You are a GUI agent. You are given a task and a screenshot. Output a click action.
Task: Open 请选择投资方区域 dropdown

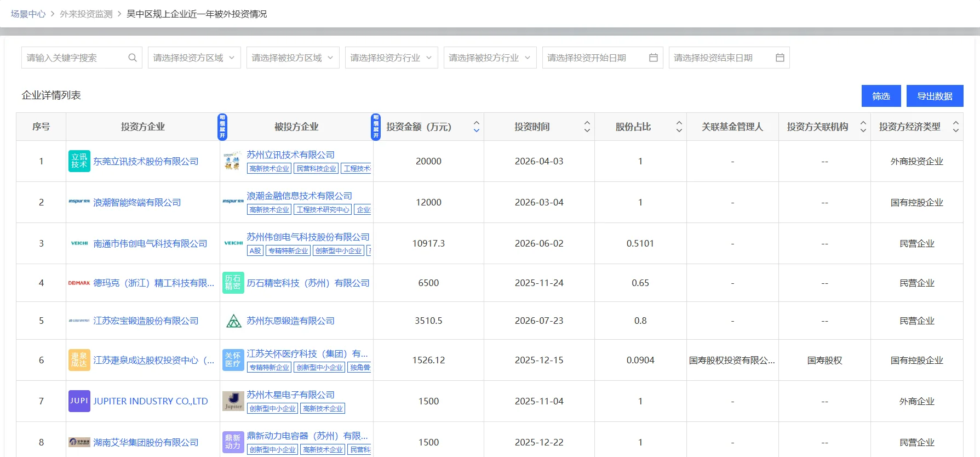click(x=194, y=58)
